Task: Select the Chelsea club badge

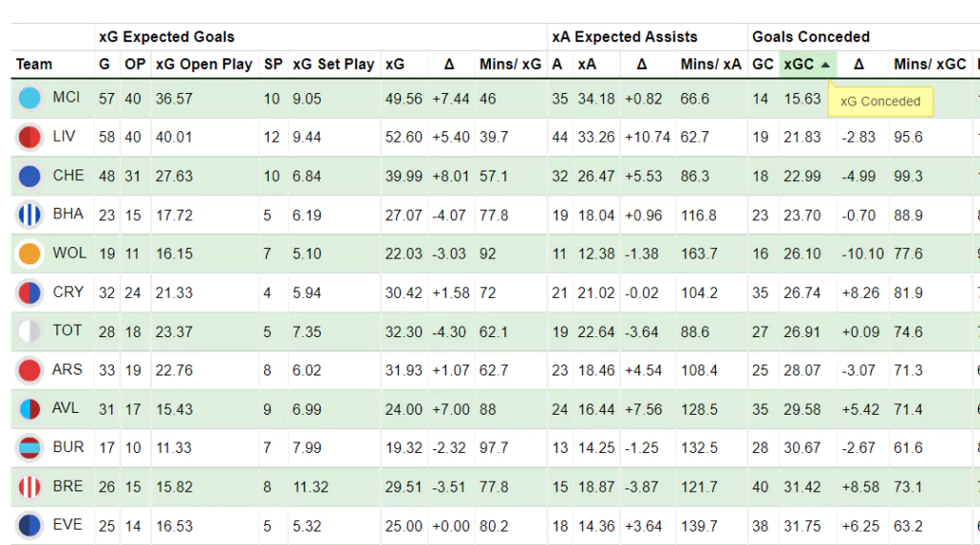Action: point(30,176)
